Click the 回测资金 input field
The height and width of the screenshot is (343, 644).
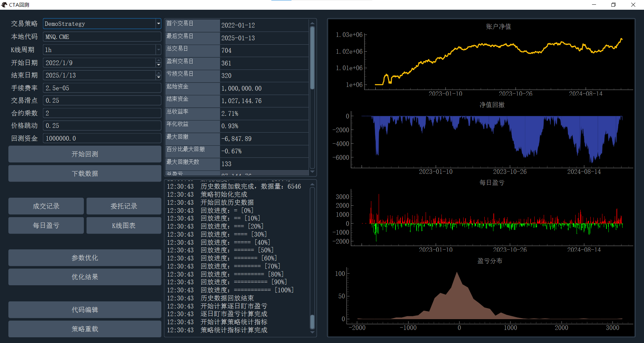point(102,138)
